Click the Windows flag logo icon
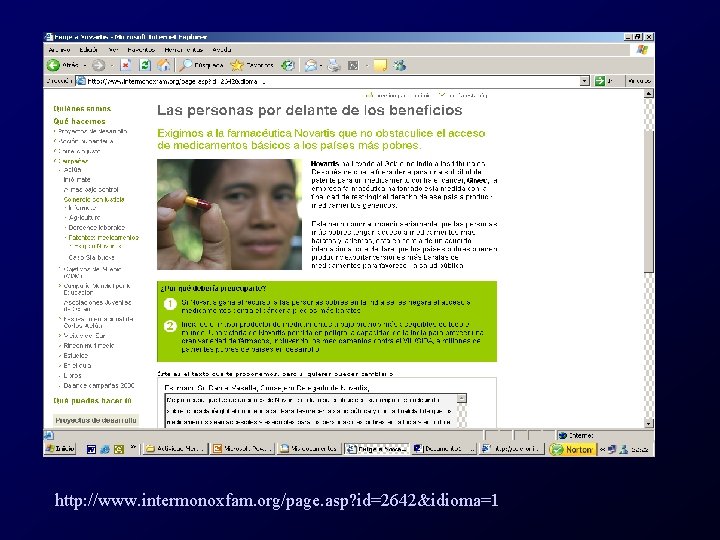Screen dimensions: 720x540 642,50
